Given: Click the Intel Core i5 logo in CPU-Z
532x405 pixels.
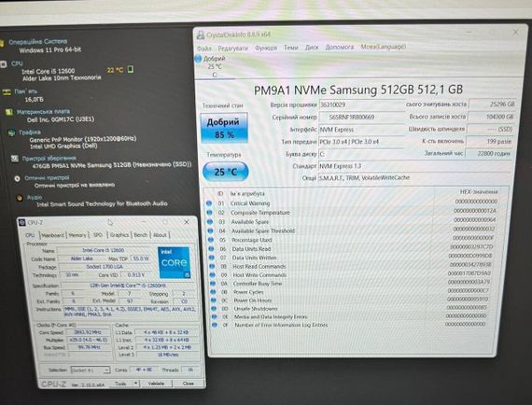Looking at the screenshot, I should [174, 262].
